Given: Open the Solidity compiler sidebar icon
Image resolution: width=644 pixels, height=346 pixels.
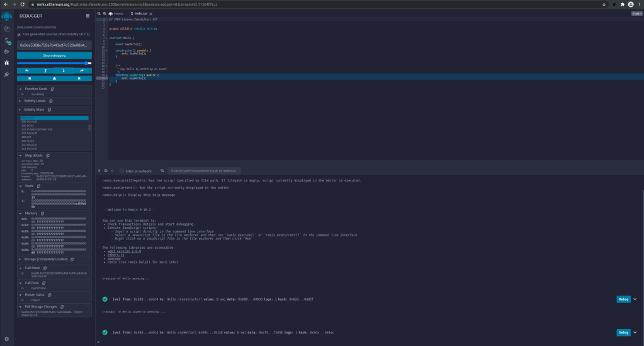Looking at the screenshot, I should [x=7, y=40].
